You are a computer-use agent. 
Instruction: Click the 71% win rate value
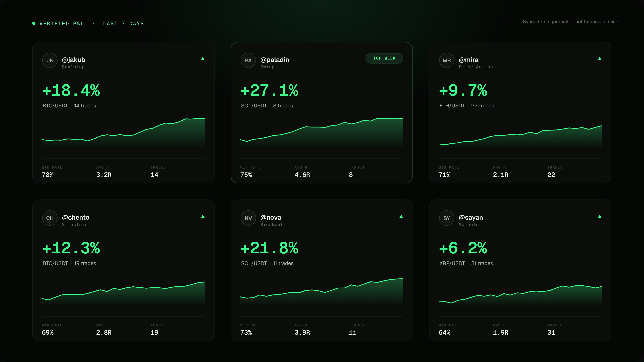tap(445, 175)
